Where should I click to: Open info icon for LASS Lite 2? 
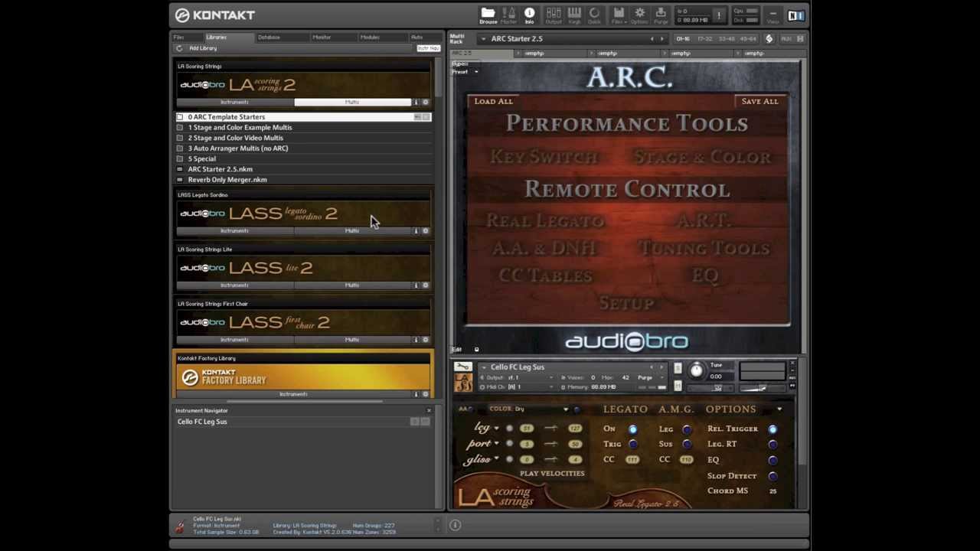pyautogui.click(x=416, y=285)
